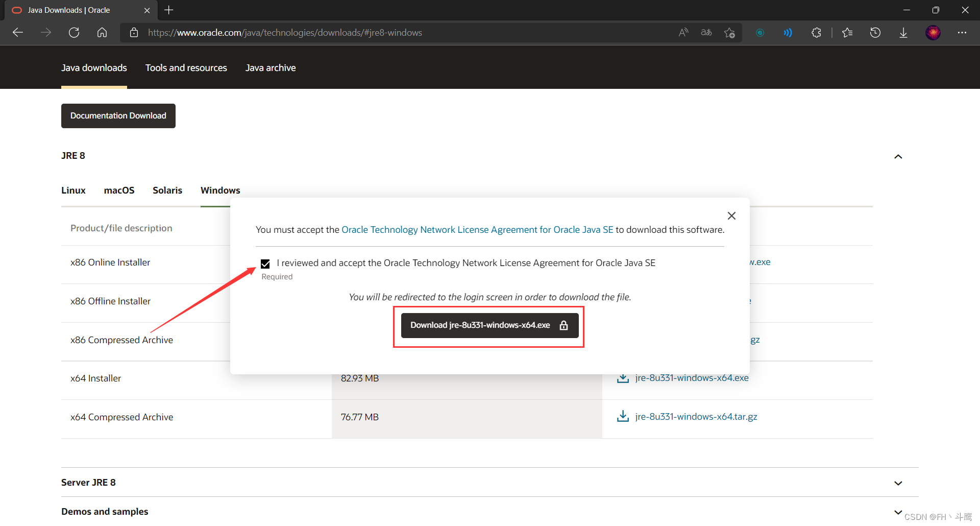Switch to the Solaris platform tab
Viewport: 980px width, 526px height.
[x=167, y=190]
